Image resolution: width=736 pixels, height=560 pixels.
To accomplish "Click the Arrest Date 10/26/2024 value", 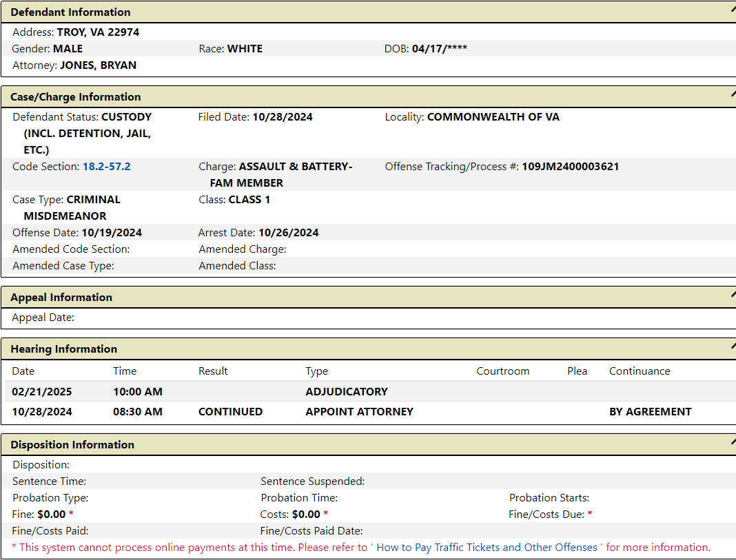I will 289,233.
